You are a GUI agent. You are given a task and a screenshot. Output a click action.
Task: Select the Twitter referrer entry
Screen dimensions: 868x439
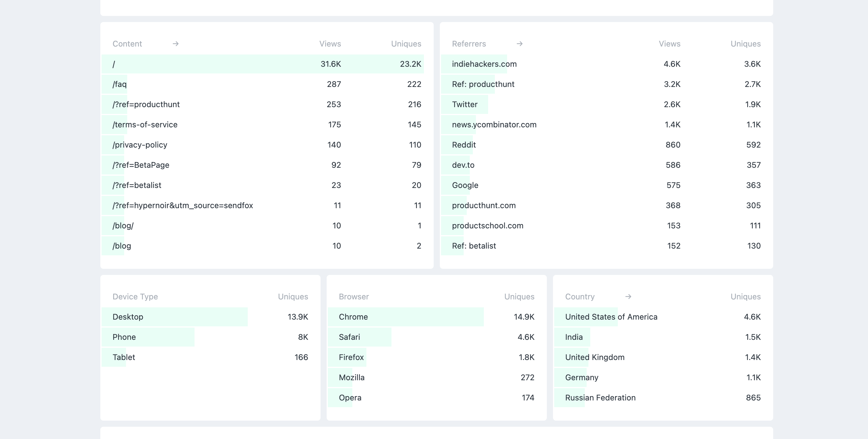point(464,104)
